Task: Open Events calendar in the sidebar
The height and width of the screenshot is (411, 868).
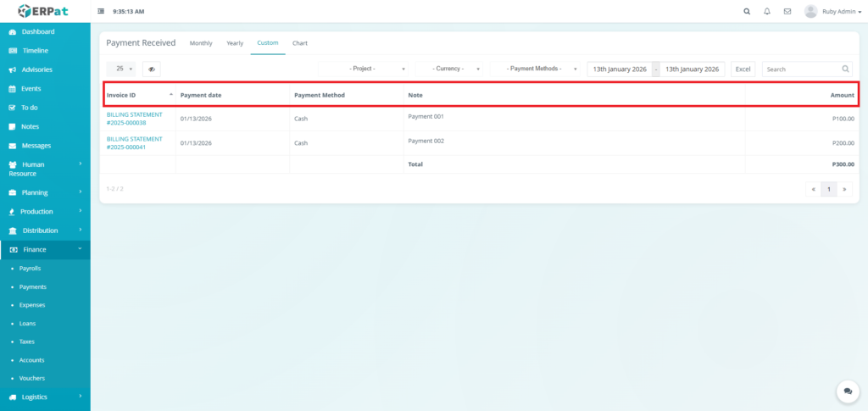Action: pyautogui.click(x=31, y=88)
